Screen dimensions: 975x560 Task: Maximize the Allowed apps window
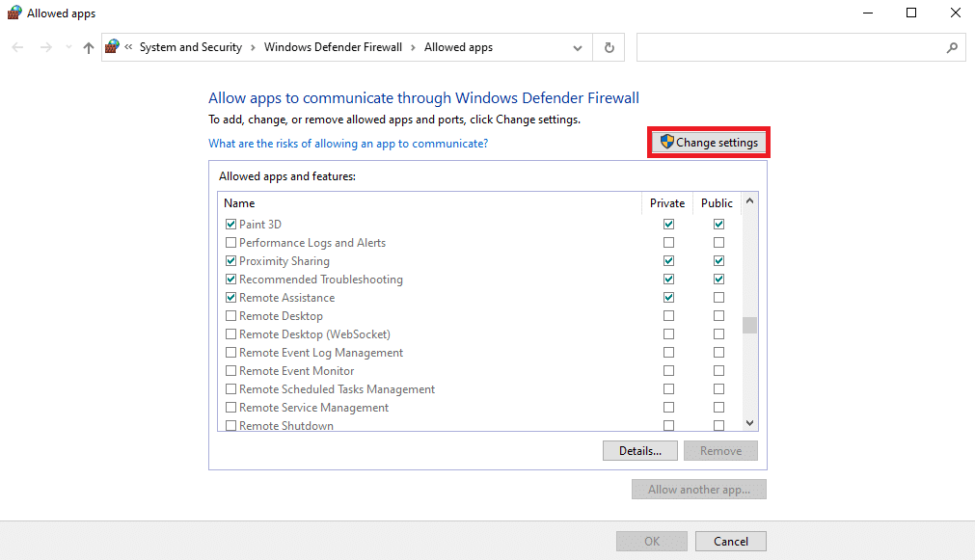point(911,13)
